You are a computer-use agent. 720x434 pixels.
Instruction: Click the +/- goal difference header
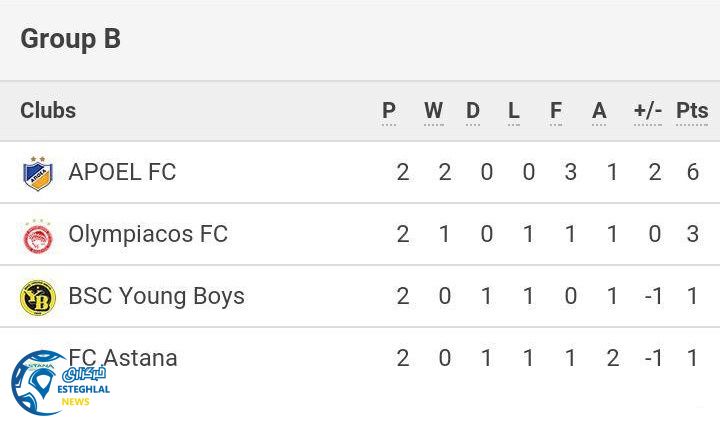[648, 111]
